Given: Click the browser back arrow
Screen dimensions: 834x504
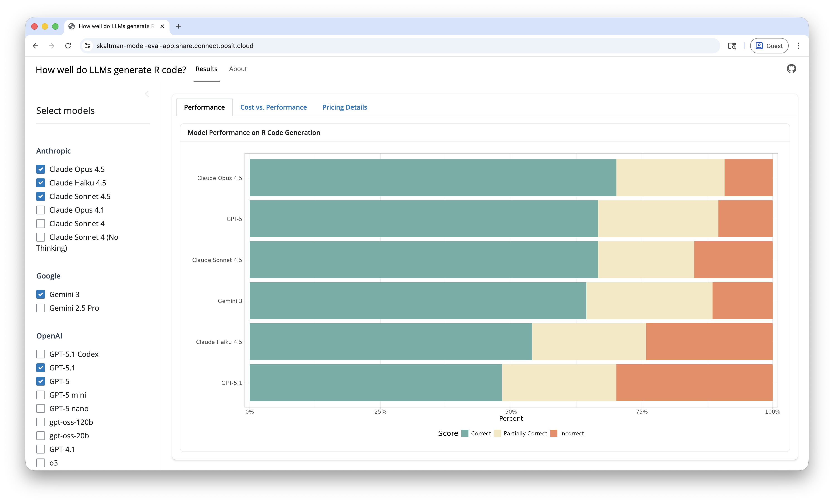Looking at the screenshot, I should click(x=36, y=46).
